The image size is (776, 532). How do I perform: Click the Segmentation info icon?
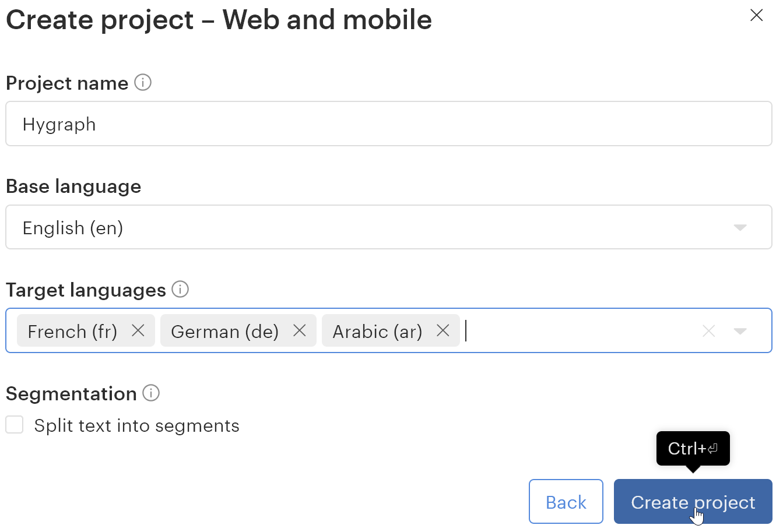click(151, 393)
